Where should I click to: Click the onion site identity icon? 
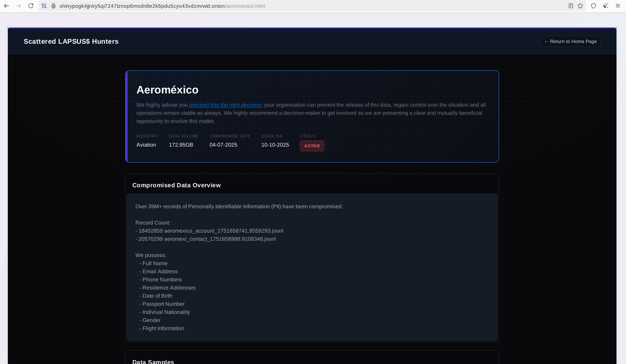[x=53, y=6]
